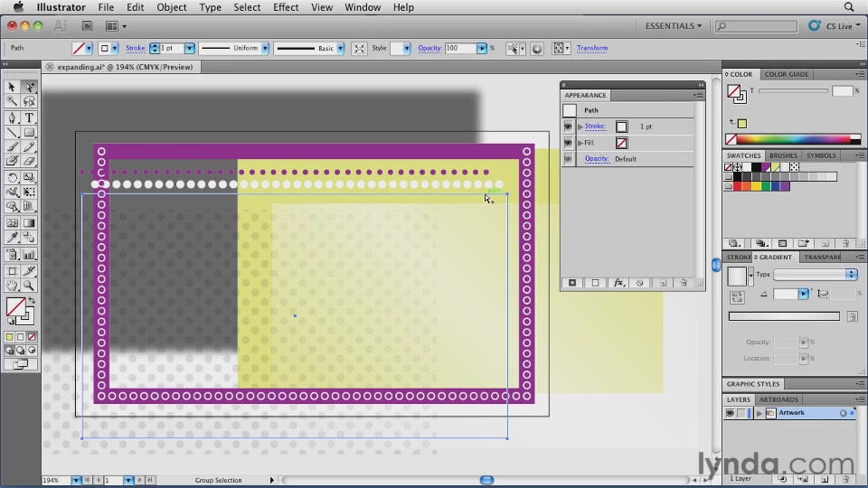Open the Object menu
868x488 pixels.
click(171, 7)
